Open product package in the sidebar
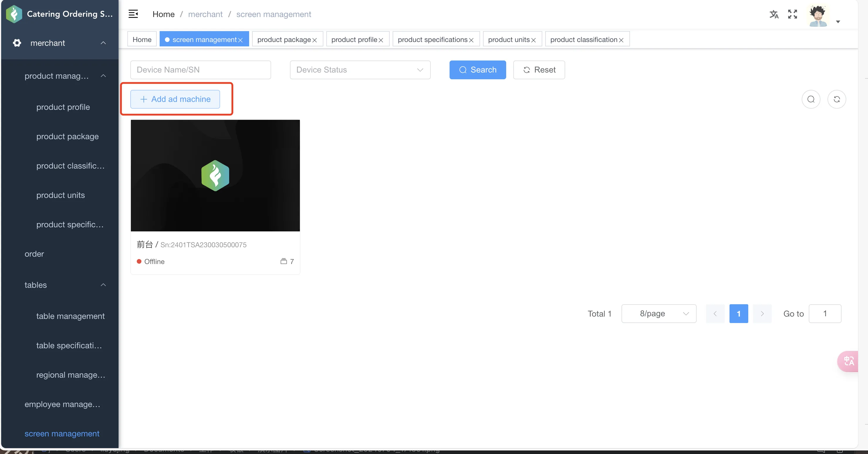 click(67, 136)
